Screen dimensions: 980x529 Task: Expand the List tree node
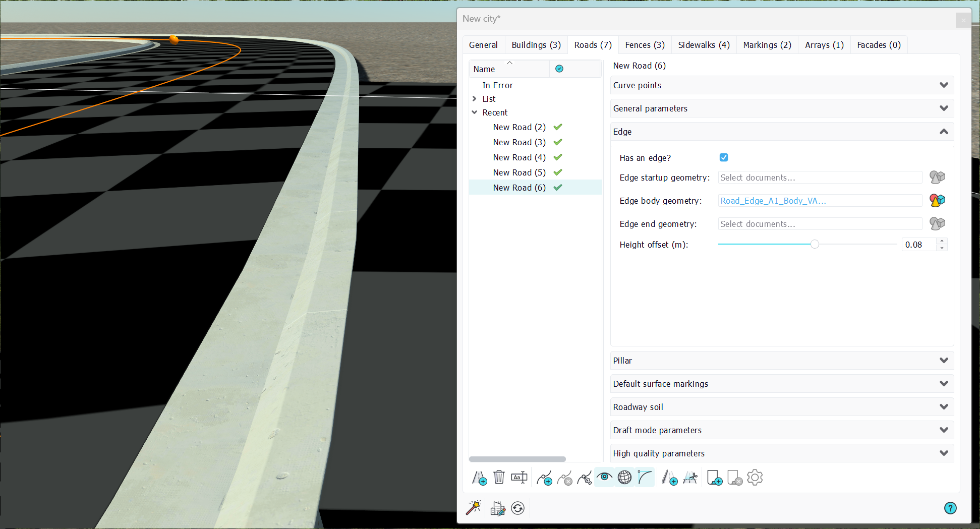click(x=475, y=99)
